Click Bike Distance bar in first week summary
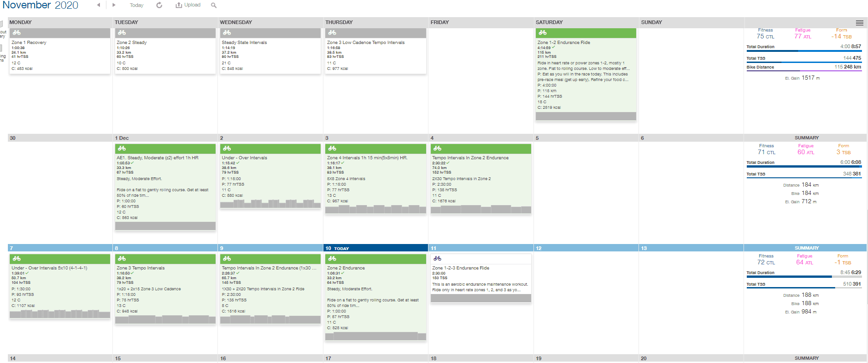The image size is (868, 363). pyautogui.click(x=804, y=71)
